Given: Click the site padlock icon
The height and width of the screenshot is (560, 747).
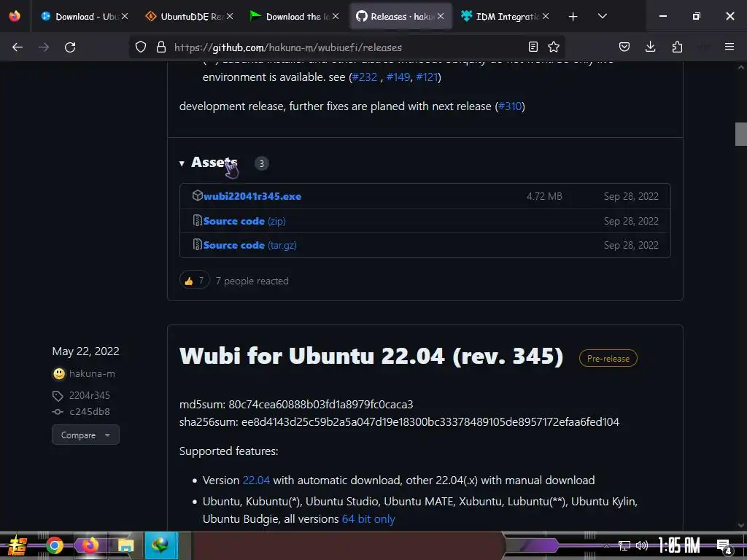Looking at the screenshot, I should [161, 47].
